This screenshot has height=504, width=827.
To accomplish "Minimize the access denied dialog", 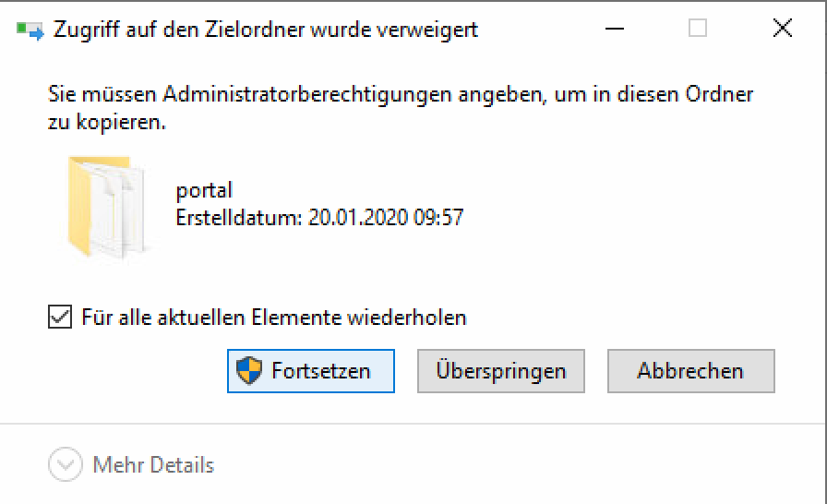I will pos(612,30).
